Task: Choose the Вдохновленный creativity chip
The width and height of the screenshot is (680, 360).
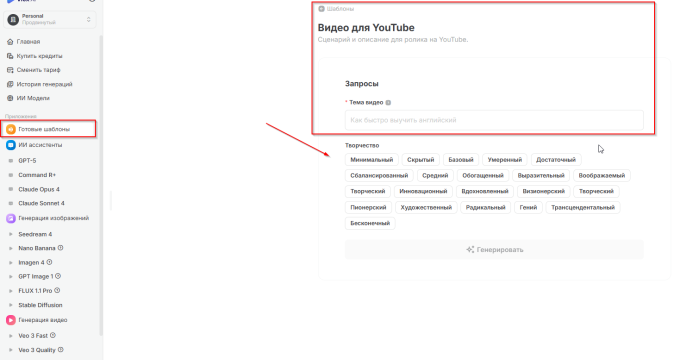Action: point(485,191)
